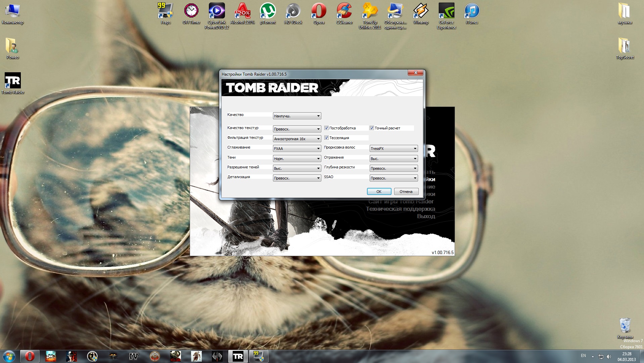Click the network tray icon
This screenshot has width=644, height=363.
pyautogui.click(x=601, y=356)
